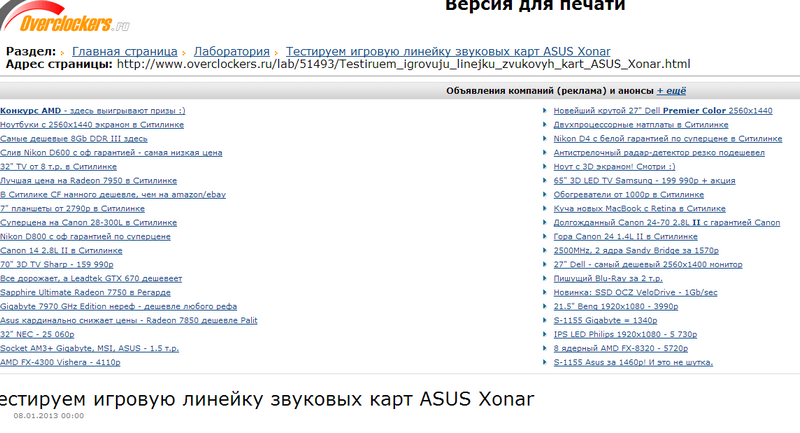Click the page URL text
Screen dimensions: 800x433
404,64
